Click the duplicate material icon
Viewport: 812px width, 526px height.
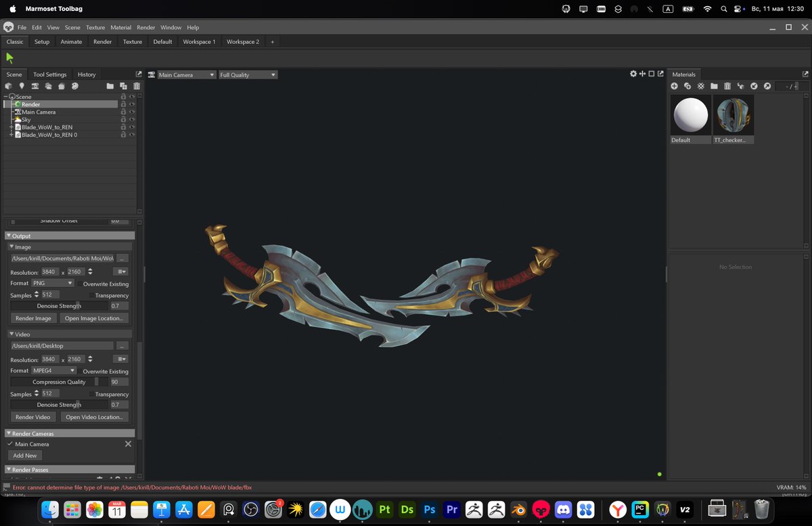coord(687,86)
